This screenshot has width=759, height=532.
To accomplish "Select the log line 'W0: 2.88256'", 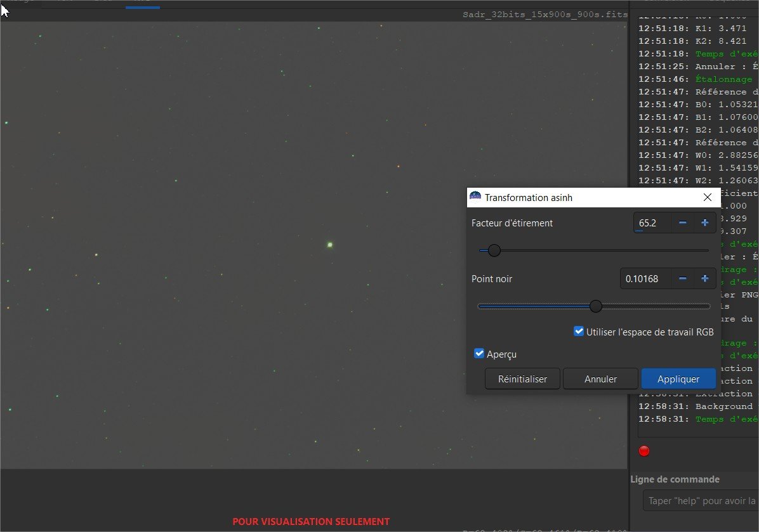I will pos(698,155).
